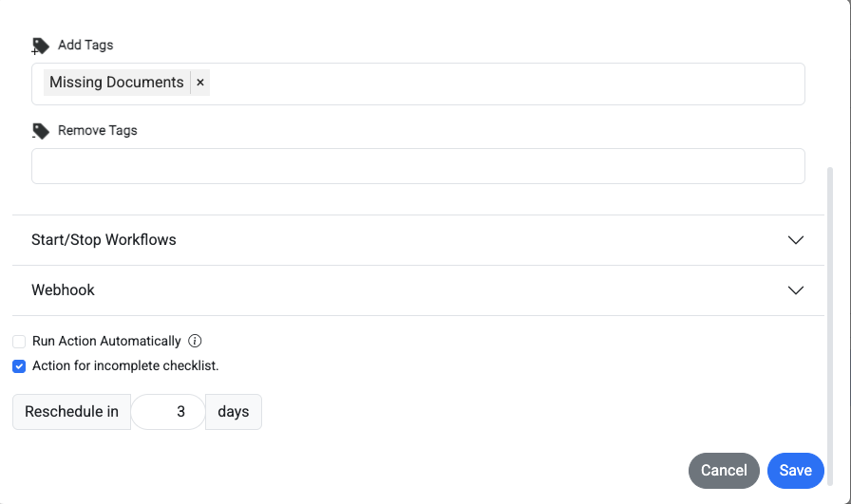The image size is (851, 504).
Task: Click the info icon beside Run Action Automatically
Action: pos(195,341)
